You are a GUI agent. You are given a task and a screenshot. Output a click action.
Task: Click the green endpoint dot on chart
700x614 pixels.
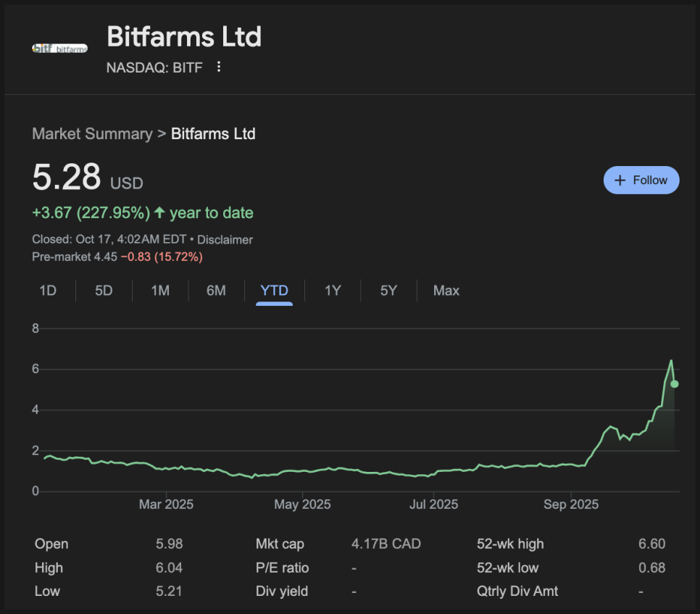pos(675,384)
